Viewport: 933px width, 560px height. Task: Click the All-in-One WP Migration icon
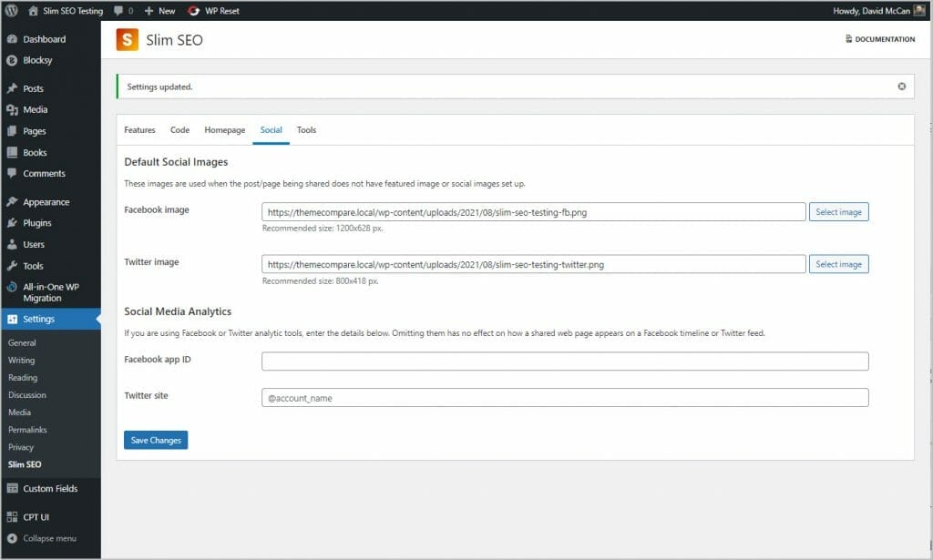point(12,287)
